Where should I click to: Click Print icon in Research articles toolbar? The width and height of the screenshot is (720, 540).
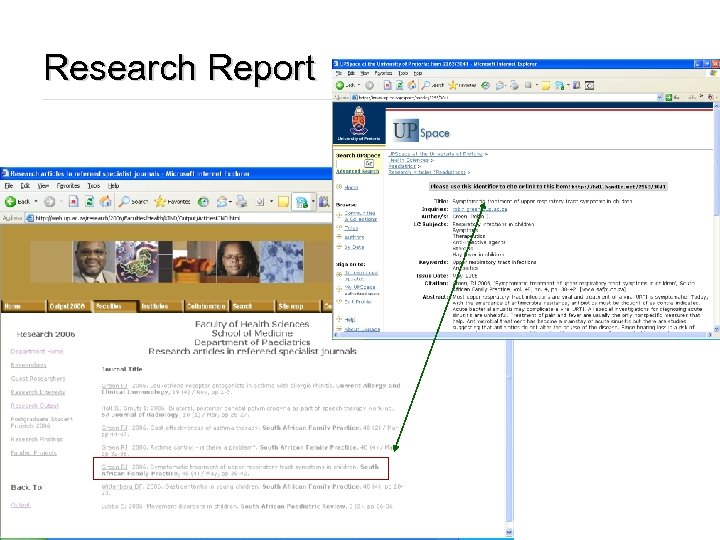coord(242,201)
